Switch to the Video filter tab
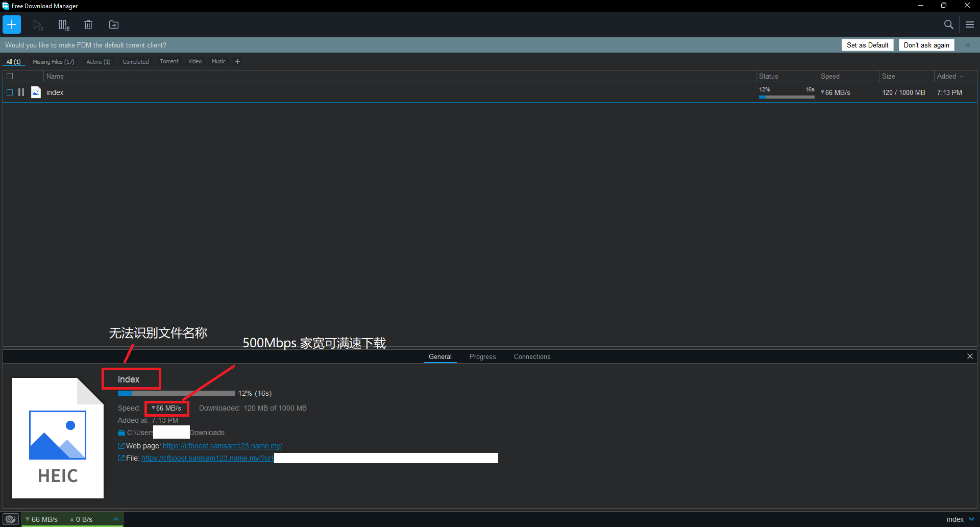The image size is (980, 527). tap(195, 61)
